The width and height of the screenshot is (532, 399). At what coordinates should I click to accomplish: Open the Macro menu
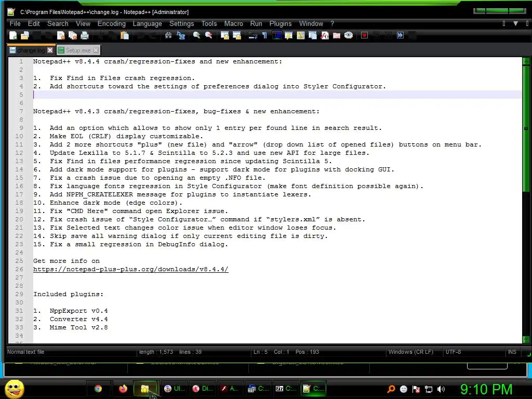coord(233,23)
